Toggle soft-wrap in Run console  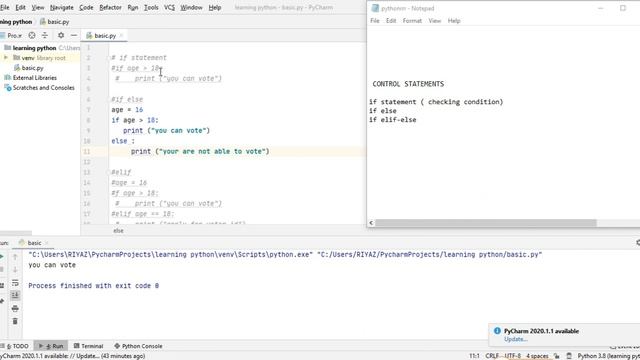[15, 282]
